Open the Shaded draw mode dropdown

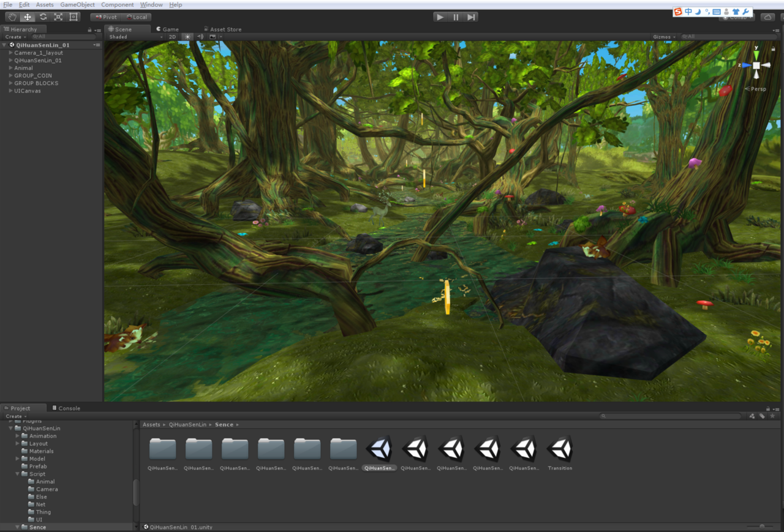tap(136, 37)
